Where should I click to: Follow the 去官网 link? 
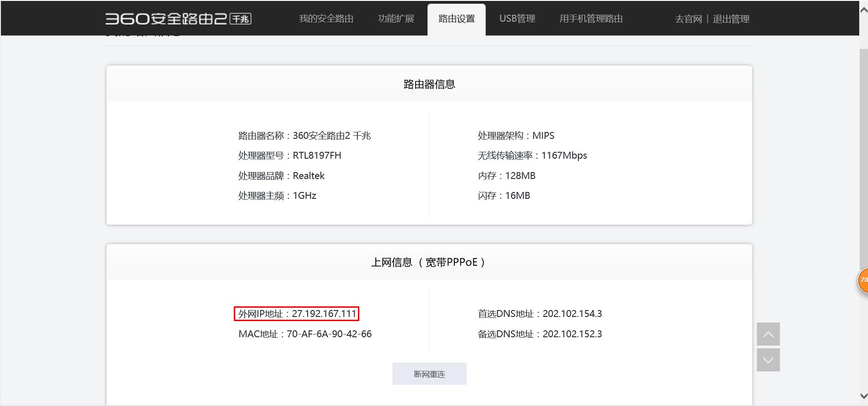(x=689, y=19)
